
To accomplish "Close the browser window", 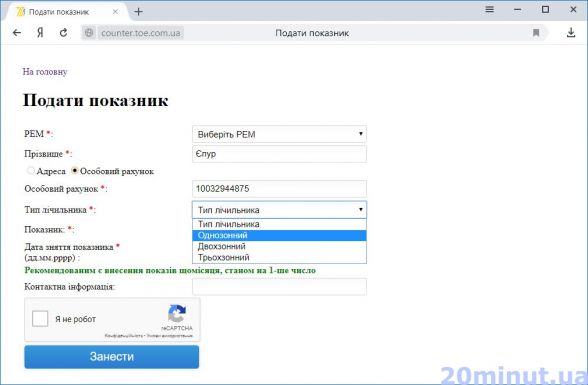I will click(x=573, y=9).
